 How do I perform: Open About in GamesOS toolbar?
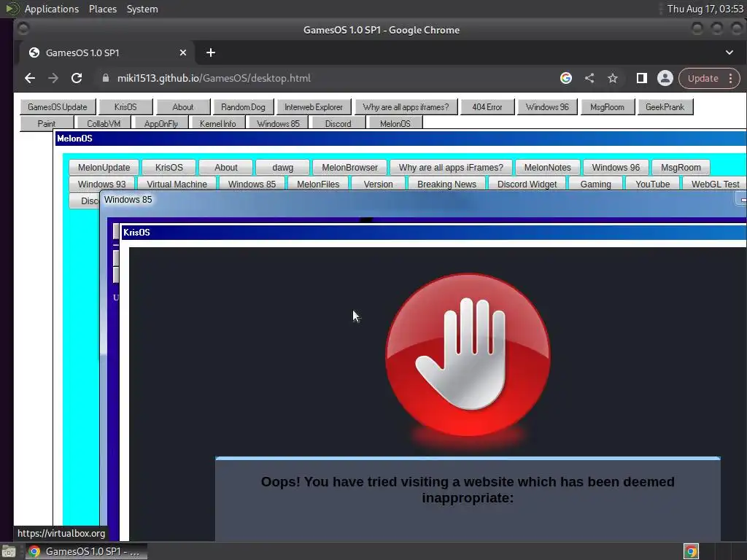coord(183,107)
